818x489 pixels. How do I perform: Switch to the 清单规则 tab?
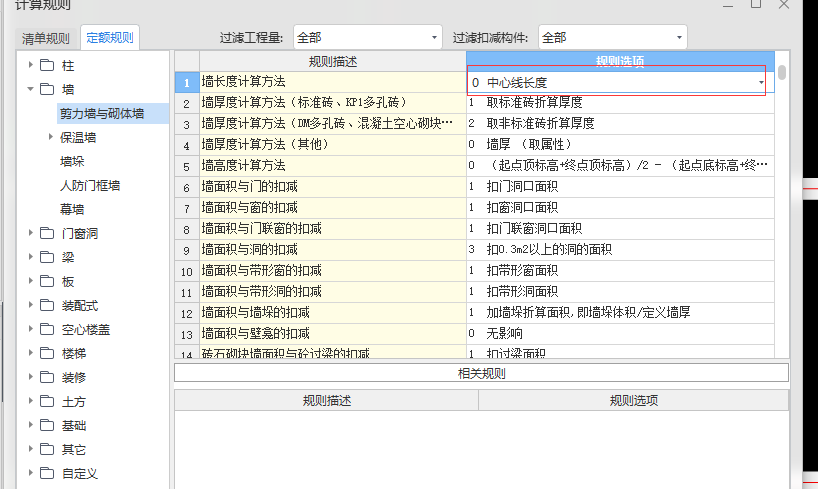click(45, 38)
